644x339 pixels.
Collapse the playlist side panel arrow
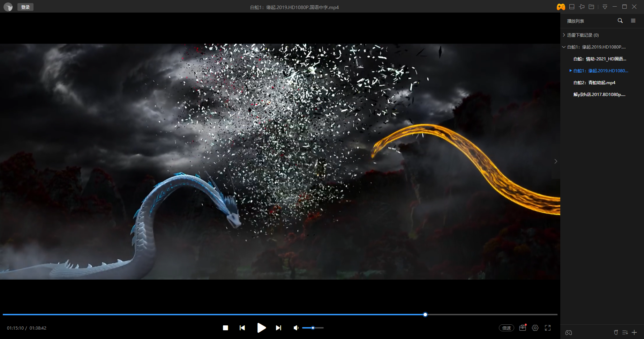[556, 161]
